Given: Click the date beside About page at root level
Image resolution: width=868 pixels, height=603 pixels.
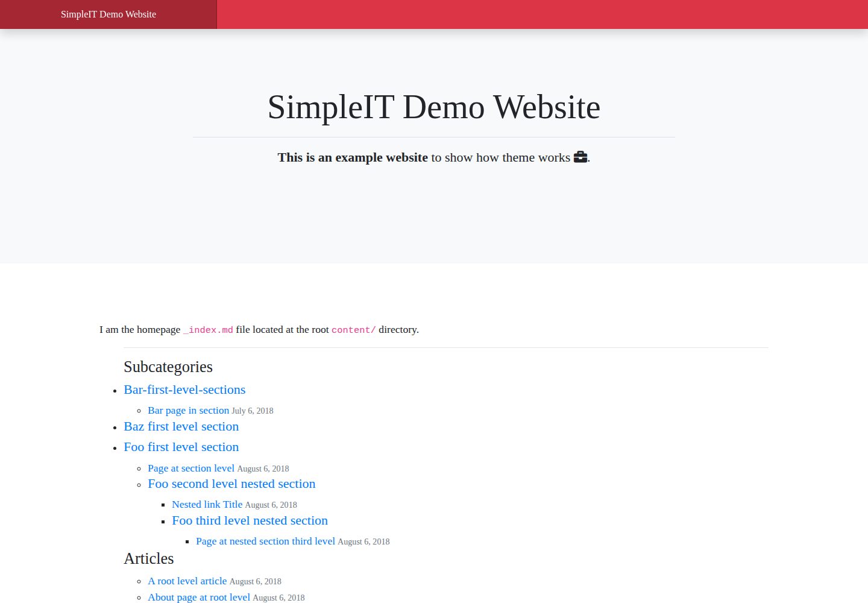Looking at the screenshot, I should (x=278, y=598).
